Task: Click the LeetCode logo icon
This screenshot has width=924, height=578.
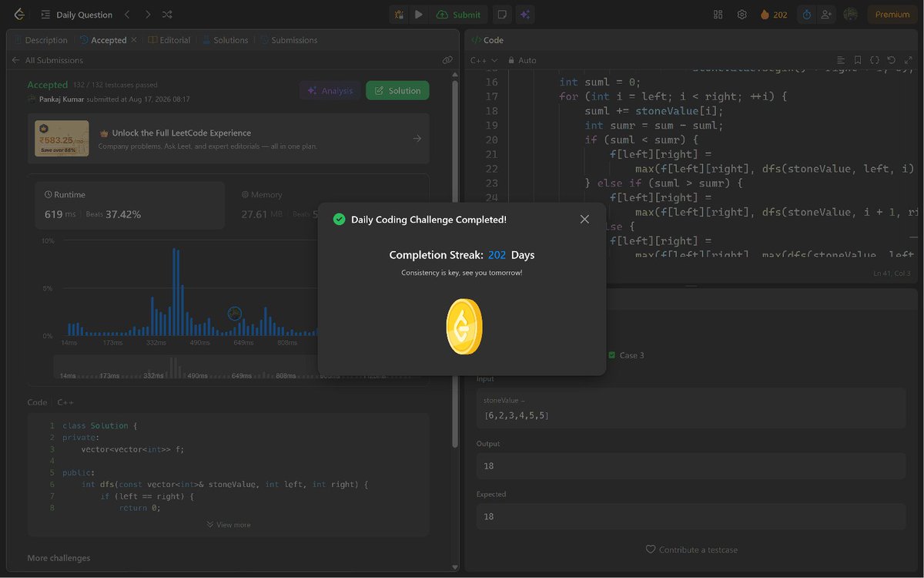Action: point(19,15)
